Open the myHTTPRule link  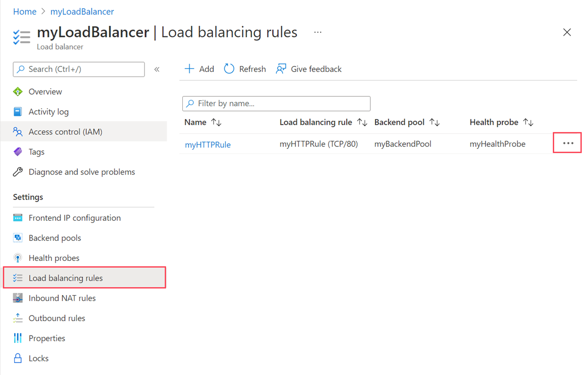tap(208, 144)
